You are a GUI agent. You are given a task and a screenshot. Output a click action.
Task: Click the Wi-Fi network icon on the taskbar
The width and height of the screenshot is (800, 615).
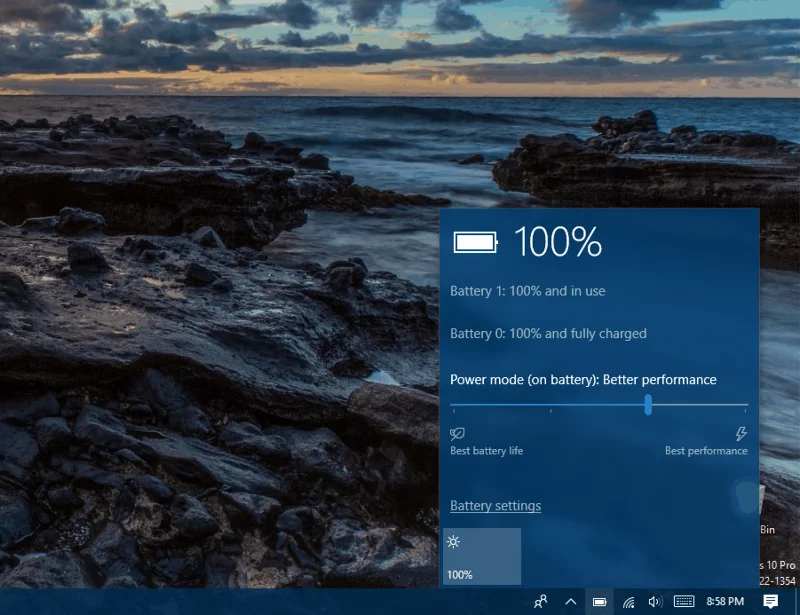click(627, 603)
